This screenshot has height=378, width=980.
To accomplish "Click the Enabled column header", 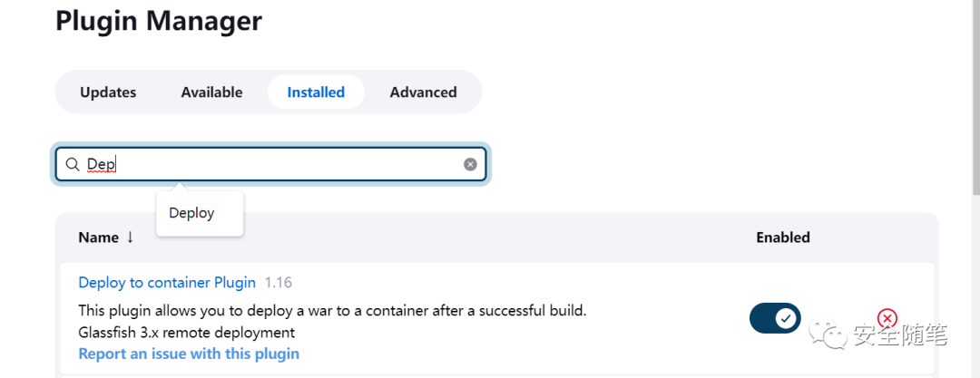I will [783, 237].
